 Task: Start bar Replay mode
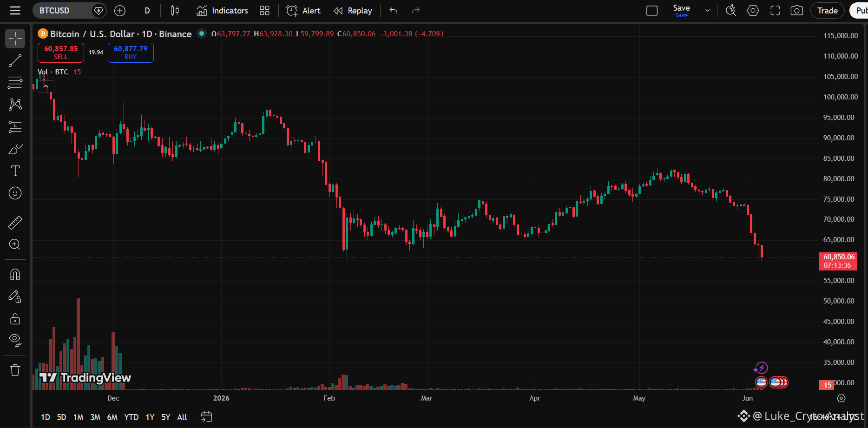(353, 11)
